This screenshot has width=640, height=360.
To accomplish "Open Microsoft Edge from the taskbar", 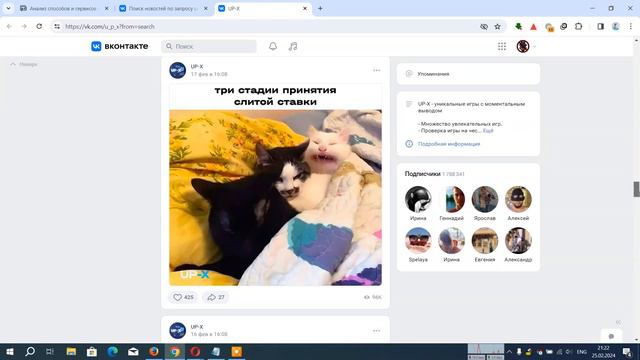I will tap(113, 351).
